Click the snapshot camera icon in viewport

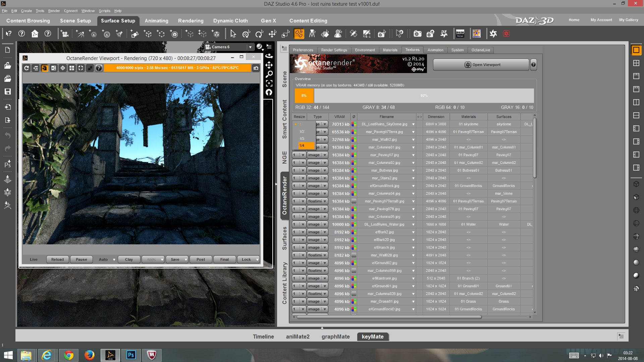tap(256, 68)
